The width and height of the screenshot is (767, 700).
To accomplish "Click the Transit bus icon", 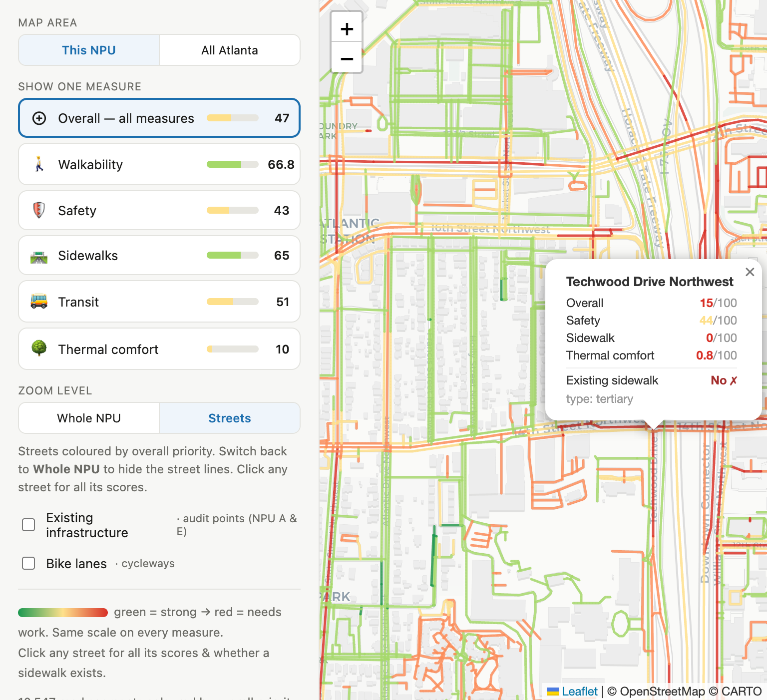I will click(x=39, y=302).
